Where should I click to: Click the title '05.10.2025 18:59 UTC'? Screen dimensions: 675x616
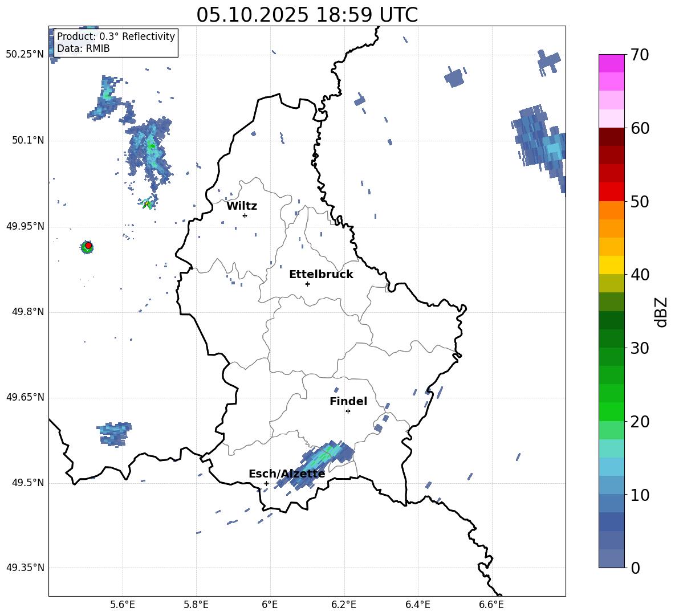click(x=307, y=15)
